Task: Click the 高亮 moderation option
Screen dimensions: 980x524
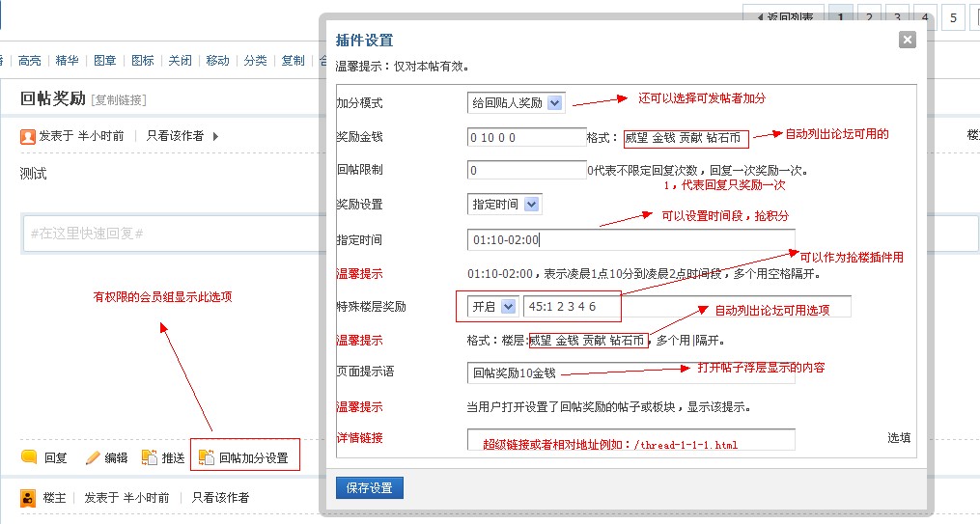Action: coord(29,61)
